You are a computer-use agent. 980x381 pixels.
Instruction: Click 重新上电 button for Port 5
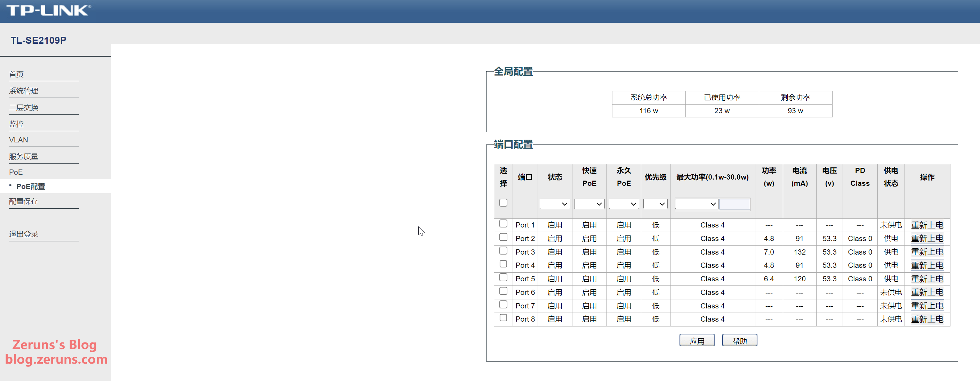pos(927,279)
